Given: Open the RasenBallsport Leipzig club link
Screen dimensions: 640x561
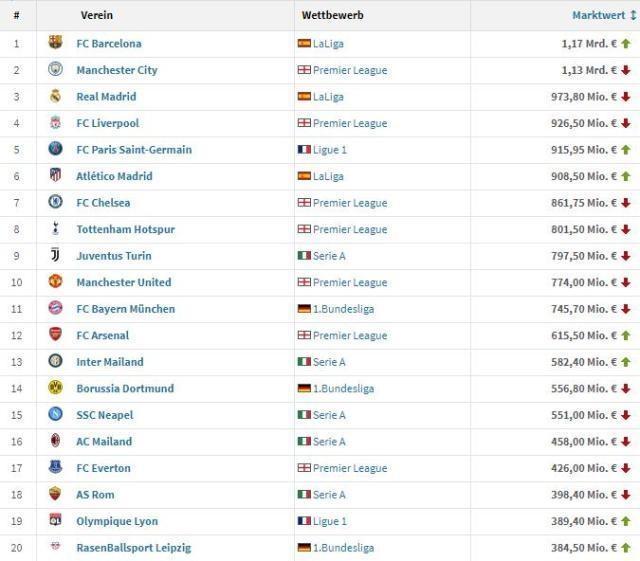Looking at the screenshot, I should 133,548.
